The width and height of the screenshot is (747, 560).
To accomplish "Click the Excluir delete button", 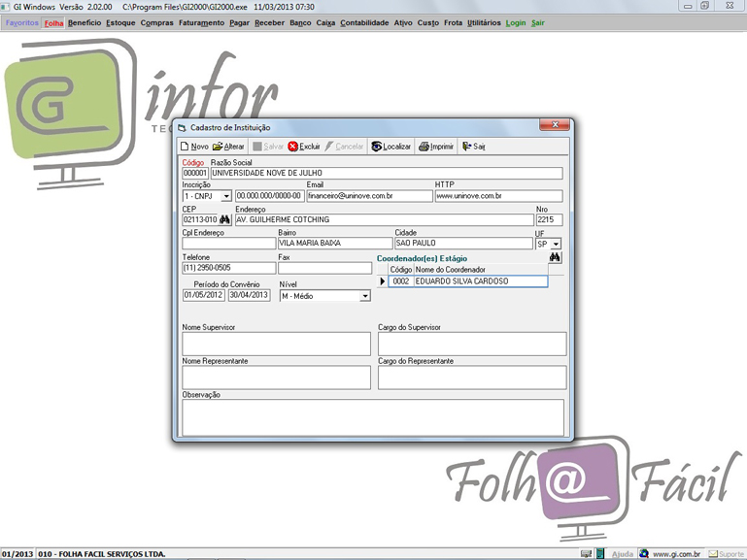I will pos(304,147).
